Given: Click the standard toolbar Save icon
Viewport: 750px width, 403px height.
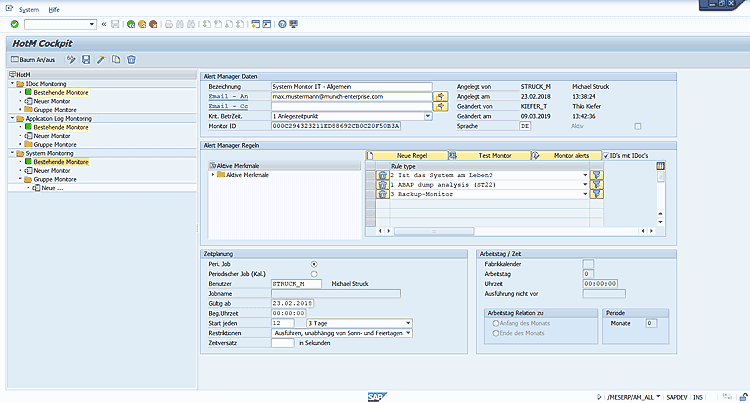Looking at the screenshot, I should coord(115,24).
